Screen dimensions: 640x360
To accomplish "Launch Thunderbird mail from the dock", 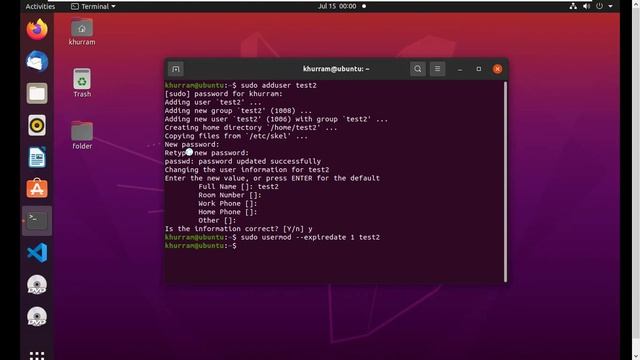I will point(37,61).
